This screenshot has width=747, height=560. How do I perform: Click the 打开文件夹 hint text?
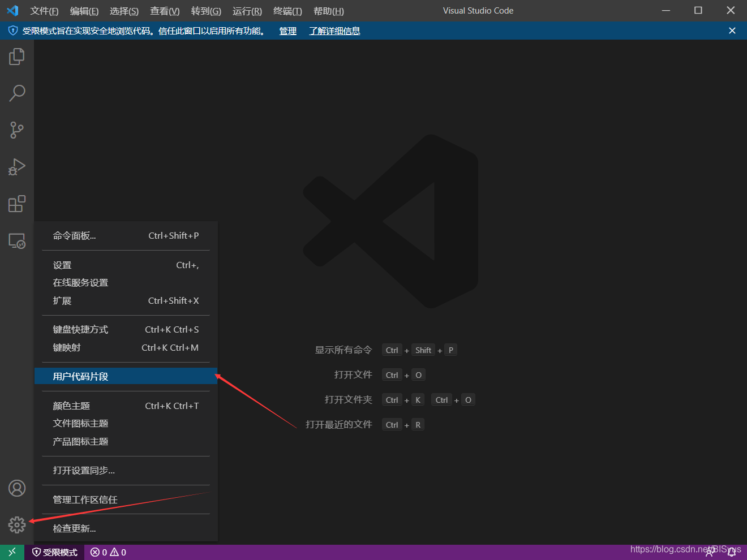tap(348, 400)
